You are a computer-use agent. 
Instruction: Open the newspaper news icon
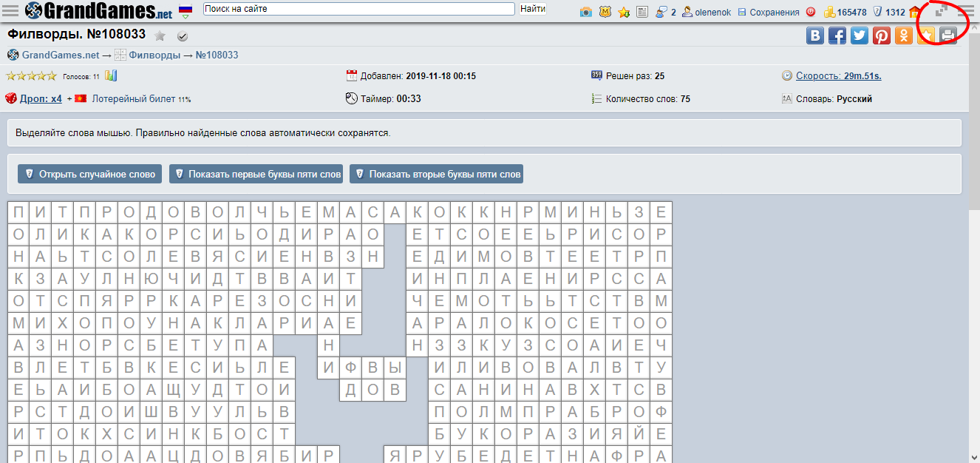(642, 12)
